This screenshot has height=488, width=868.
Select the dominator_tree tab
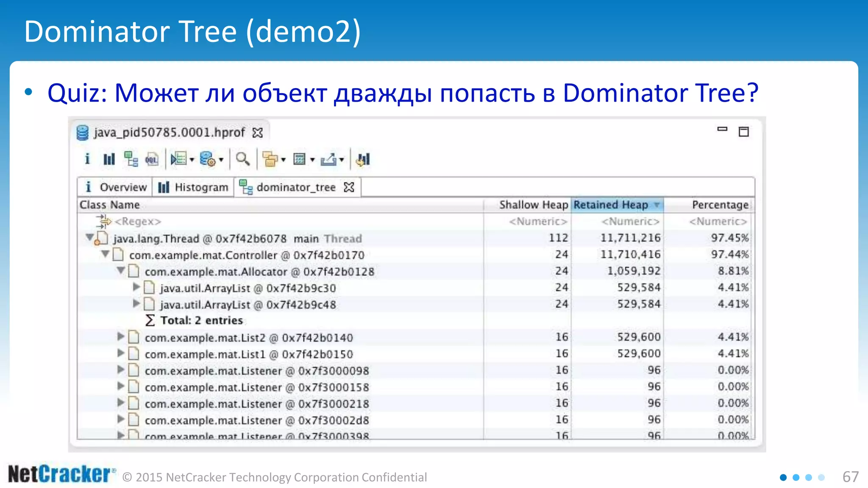pos(297,187)
